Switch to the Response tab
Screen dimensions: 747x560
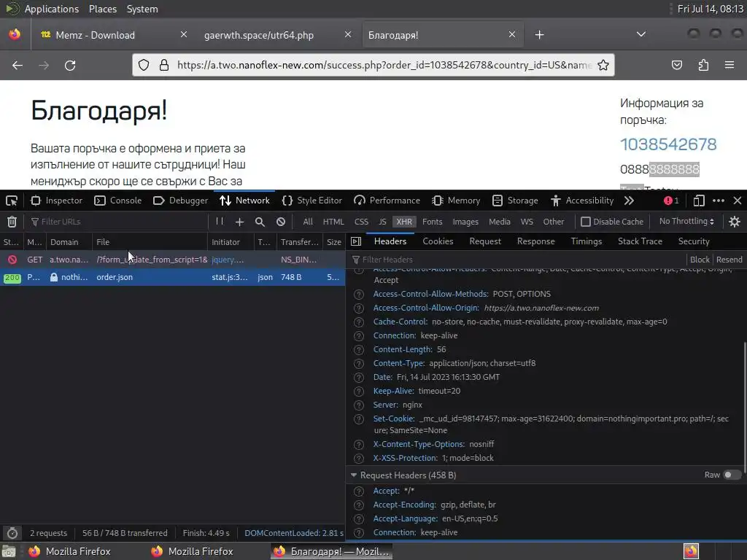coord(536,241)
